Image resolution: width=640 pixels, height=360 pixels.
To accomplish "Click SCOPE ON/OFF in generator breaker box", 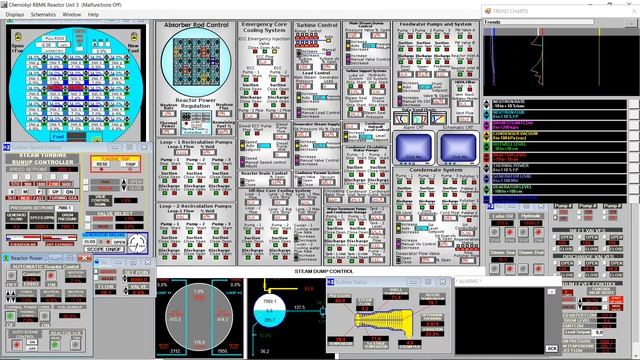I will 104,249.
